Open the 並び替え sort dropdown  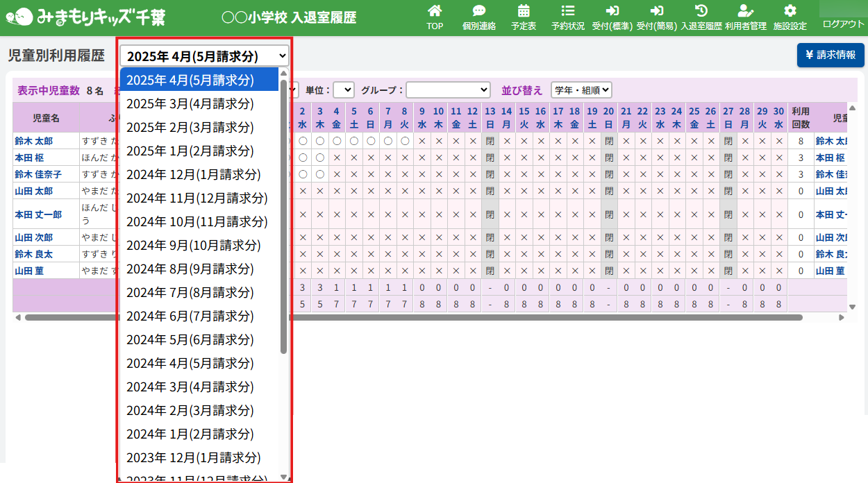click(x=581, y=90)
